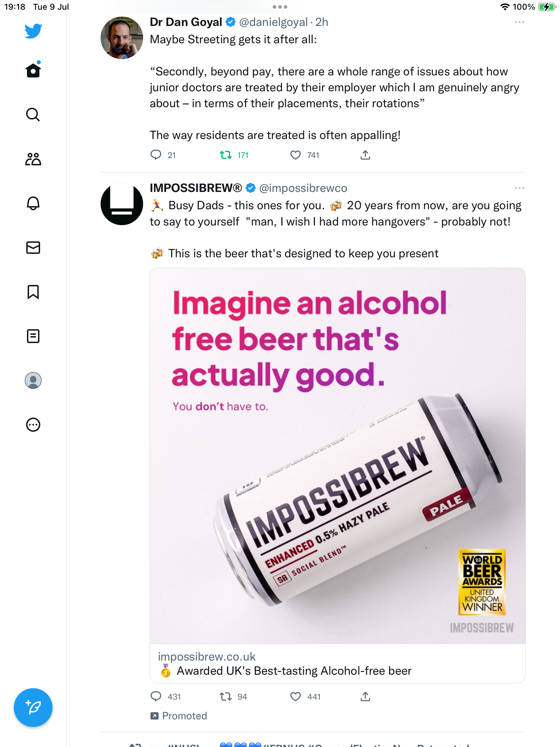Image resolution: width=560 pixels, height=747 pixels.
Task: Like Dr Dan Goyal's tweet
Action: tap(295, 155)
